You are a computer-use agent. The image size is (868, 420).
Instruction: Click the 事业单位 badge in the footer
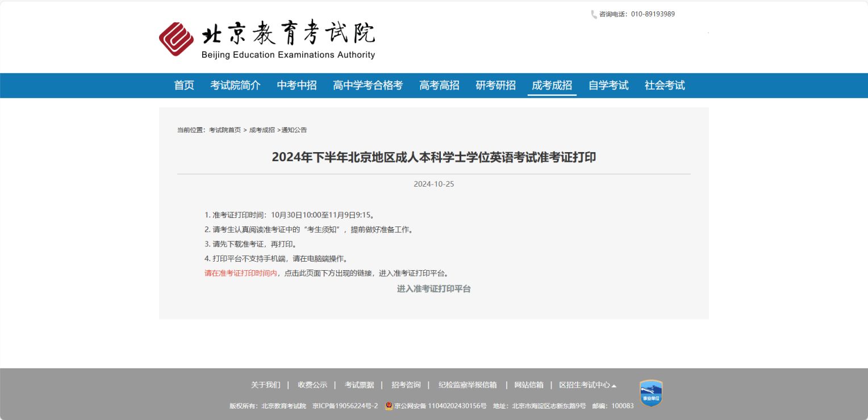(x=650, y=393)
